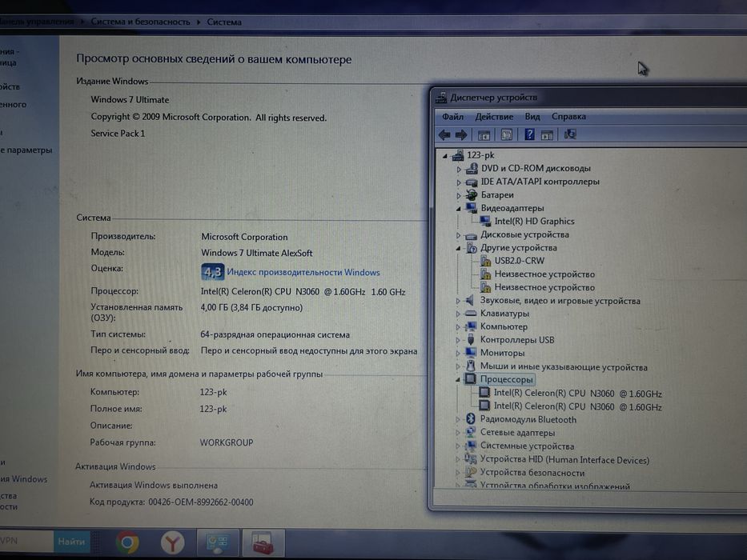The width and height of the screenshot is (747, 560).
Task: Select first Неизвестное устройство entry
Action: 544,274
